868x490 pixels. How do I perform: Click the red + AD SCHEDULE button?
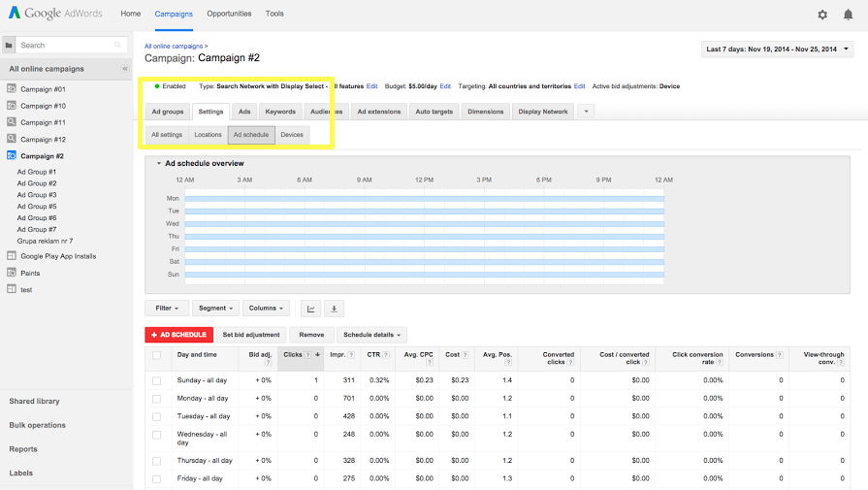click(x=179, y=335)
